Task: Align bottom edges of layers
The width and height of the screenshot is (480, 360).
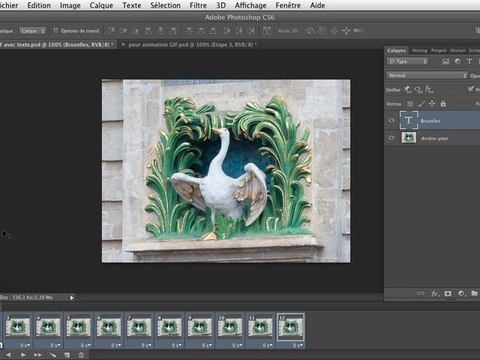Action: pyautogui.click(x=135, y=31)
